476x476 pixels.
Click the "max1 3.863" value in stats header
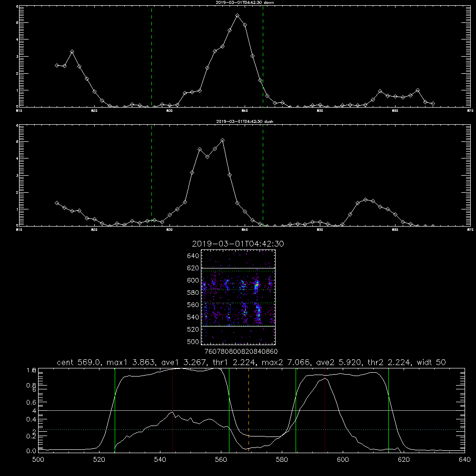(131, 362)
